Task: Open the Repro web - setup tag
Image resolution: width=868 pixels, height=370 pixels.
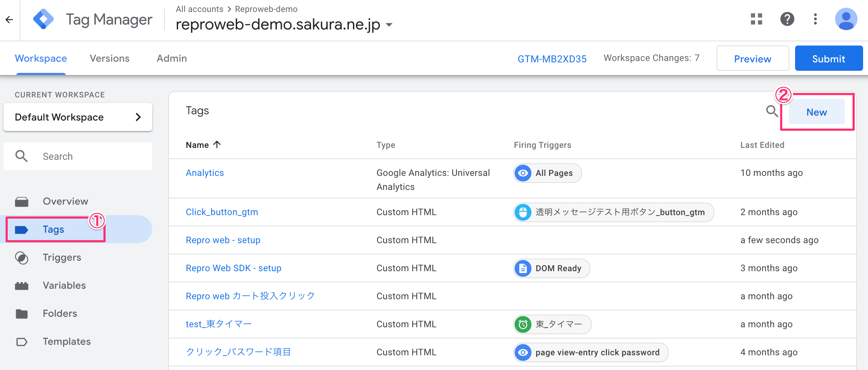Action: (x=223, y=240)
